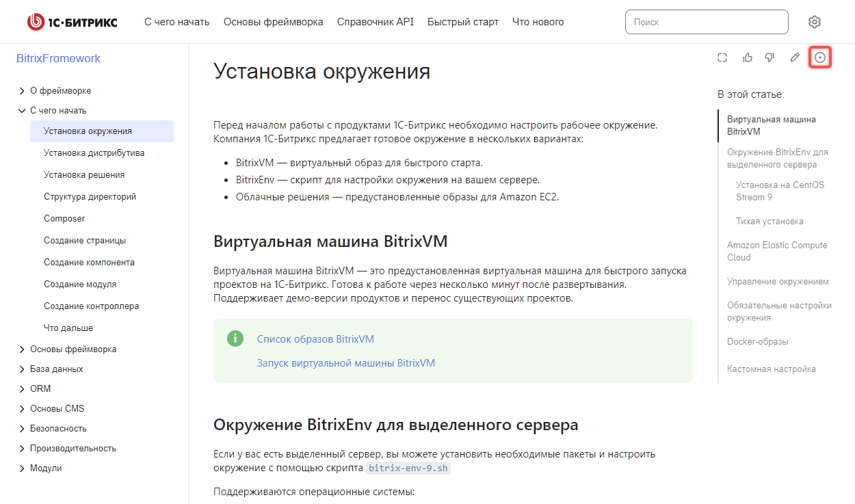Open the settings gear in header
Image resolution: width=855 pixels, height=504 pixels.
click(x=814, y=22)
